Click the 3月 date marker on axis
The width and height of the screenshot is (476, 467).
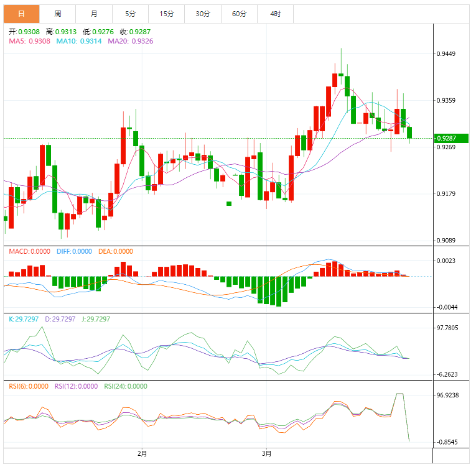tap(266, 453)
